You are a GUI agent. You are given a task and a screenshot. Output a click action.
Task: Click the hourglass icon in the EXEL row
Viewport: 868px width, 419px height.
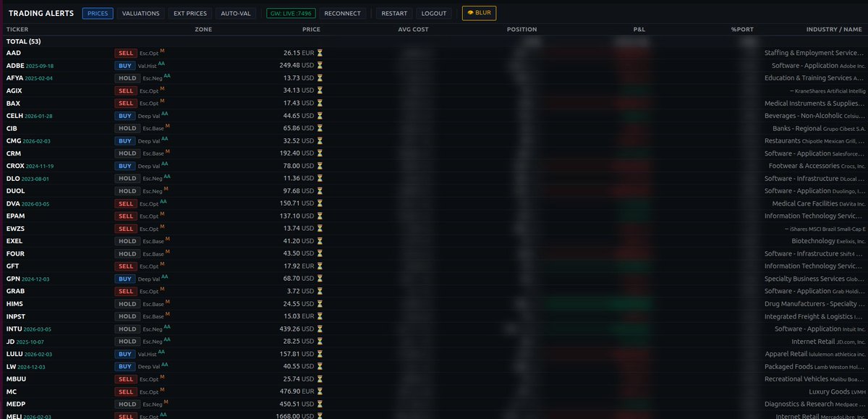[x=320, y=241]
